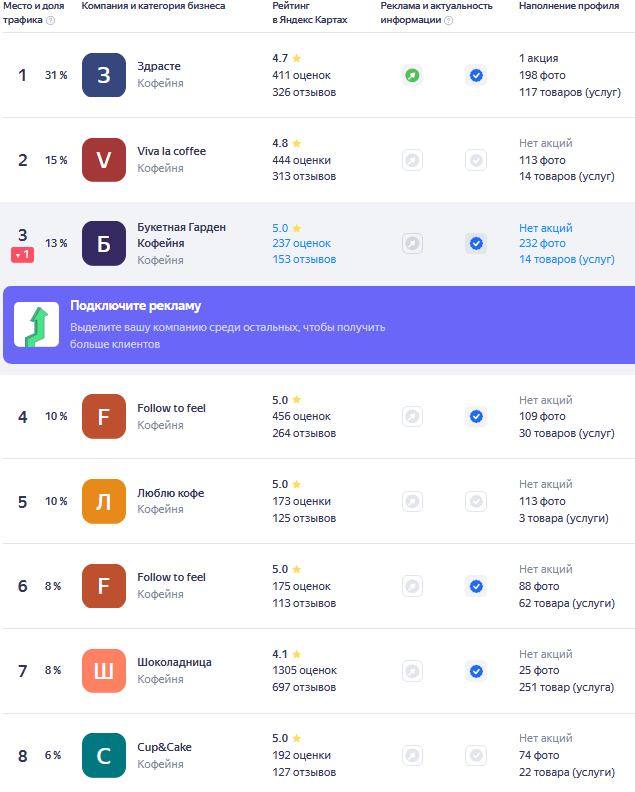This screenshot has width=635, height=792.
Task: Click the blue verified badge for Здрасте
Action: [x=476, y=75]
